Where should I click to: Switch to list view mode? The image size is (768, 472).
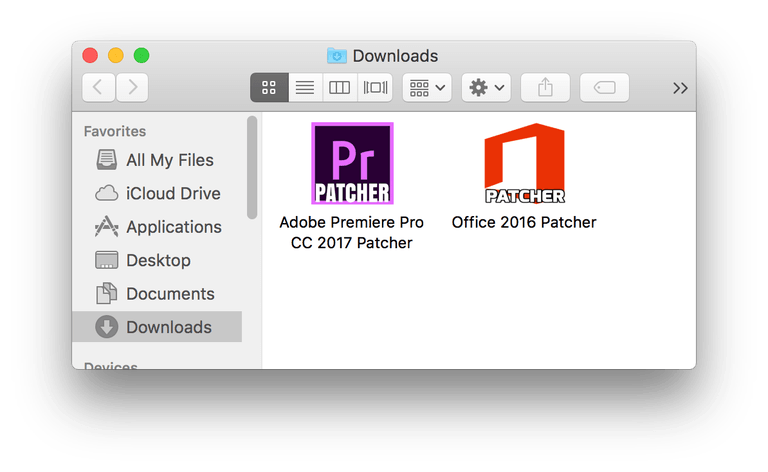pos(305,87)
